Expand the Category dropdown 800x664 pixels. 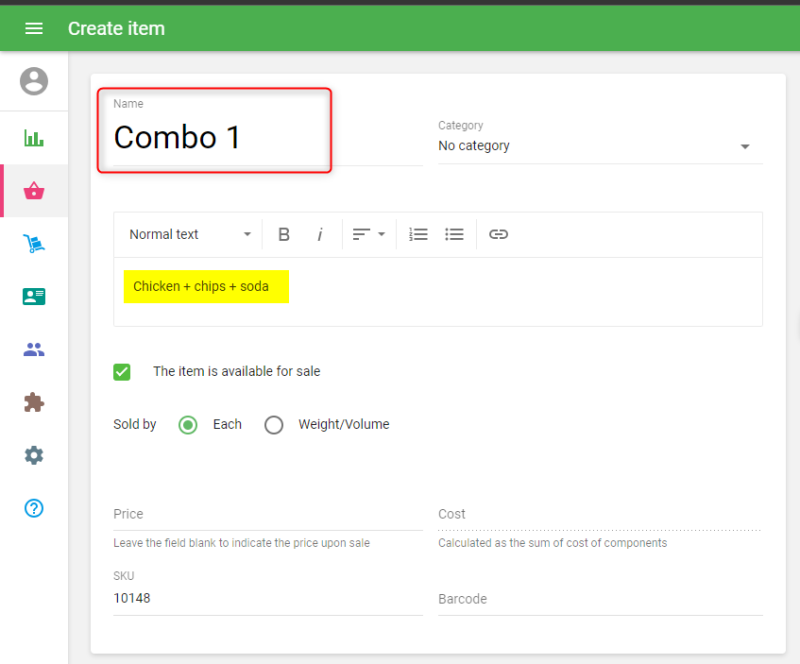600,146
